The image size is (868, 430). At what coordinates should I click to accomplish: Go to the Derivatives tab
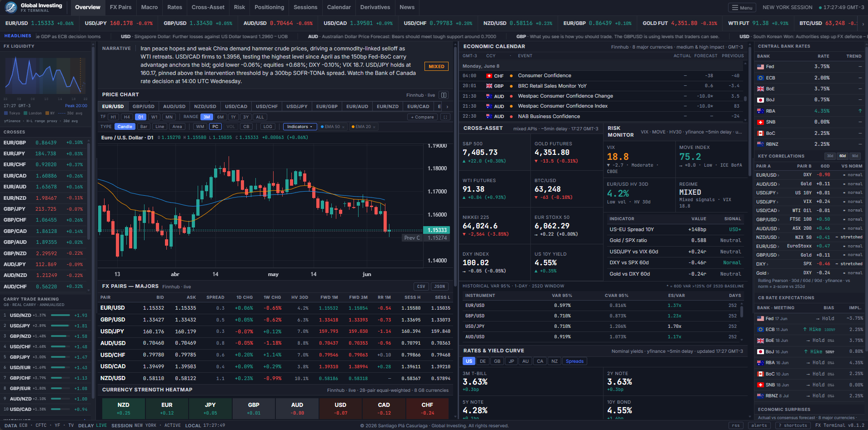[x=375, y=7]
